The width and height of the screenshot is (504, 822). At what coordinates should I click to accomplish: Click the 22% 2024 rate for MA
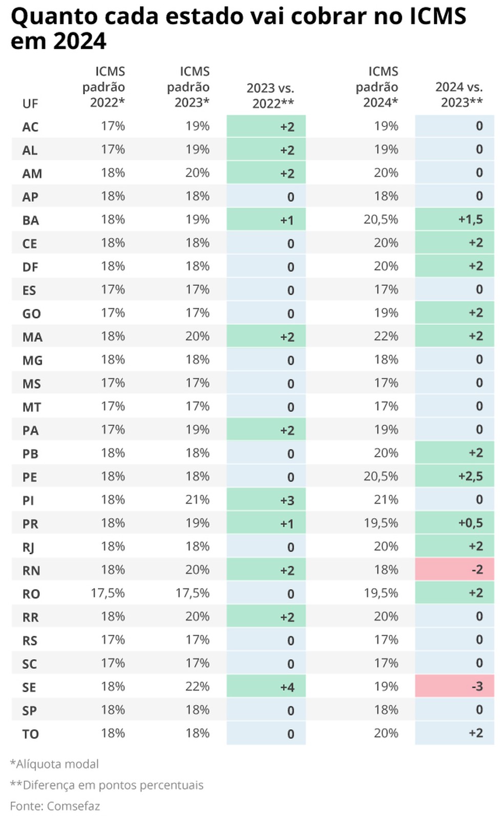386,336
